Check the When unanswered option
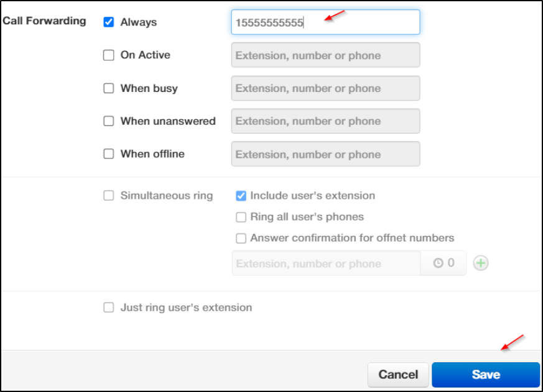Screen dimensions: 543x392 [x=109, y=121]
